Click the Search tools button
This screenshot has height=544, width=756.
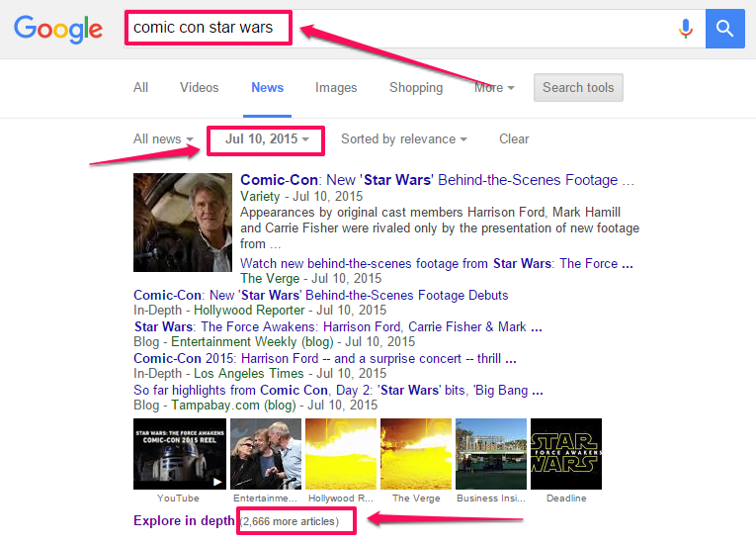(578, 87)
